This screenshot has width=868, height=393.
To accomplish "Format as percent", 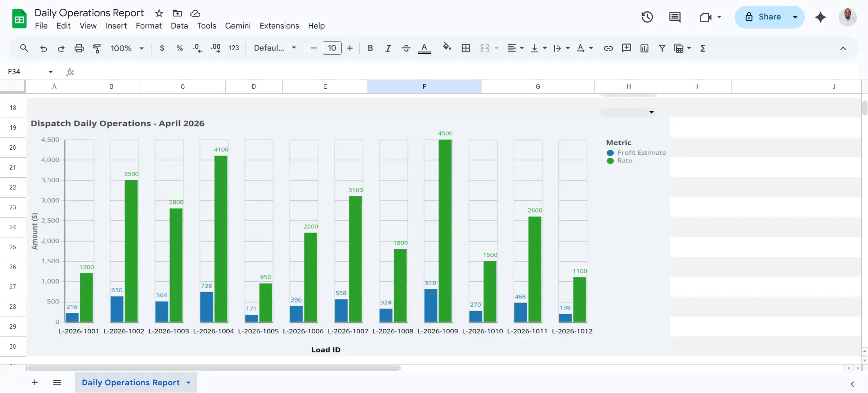I will pyautogui.click(x=179, y=48).
